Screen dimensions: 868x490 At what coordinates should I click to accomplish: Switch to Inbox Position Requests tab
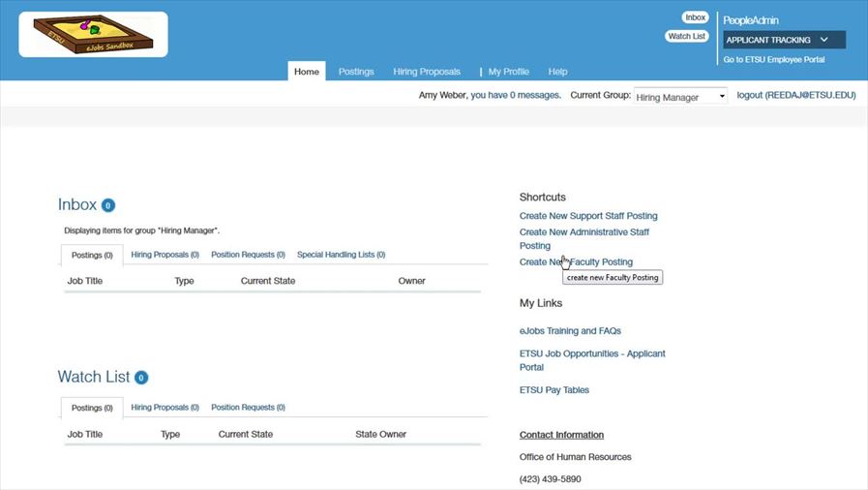(248, 255)
